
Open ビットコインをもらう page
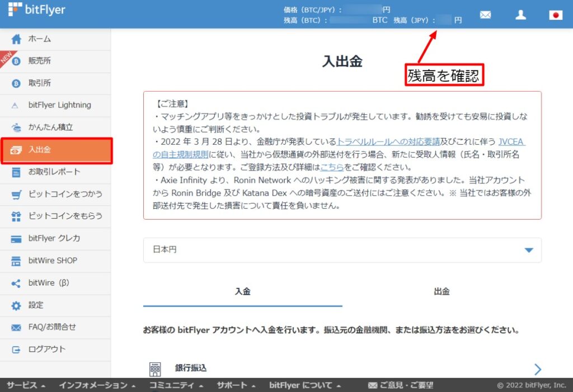pos(55,216)
